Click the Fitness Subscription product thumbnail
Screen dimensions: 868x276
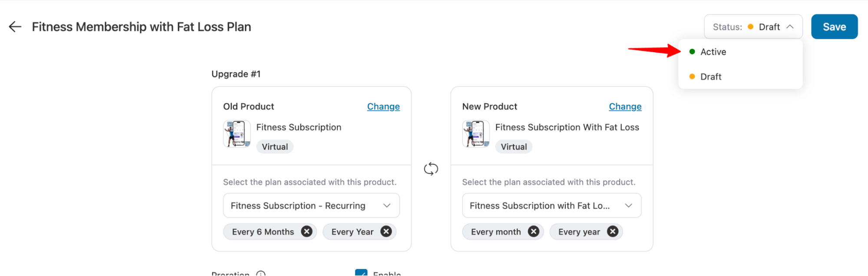(x=237, y=133)
